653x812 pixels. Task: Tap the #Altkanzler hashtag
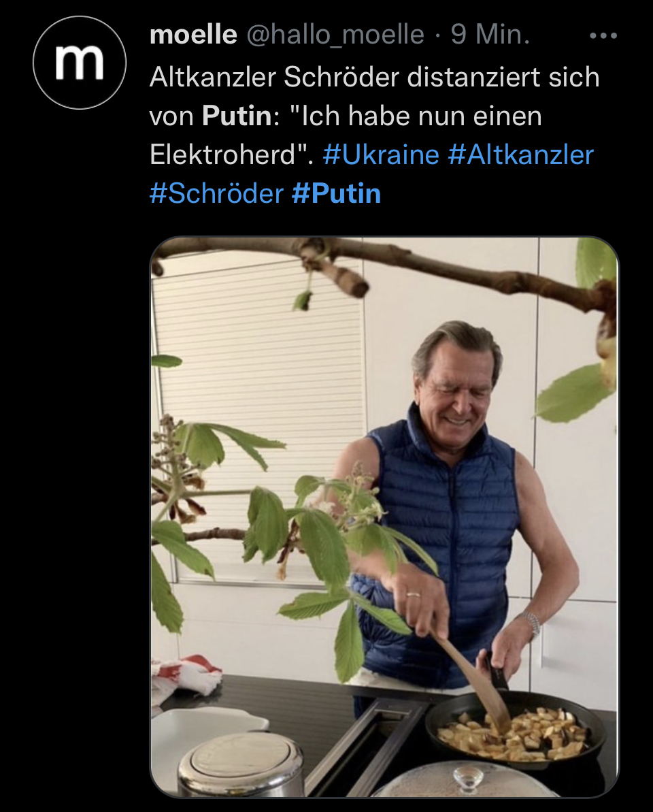521,155
